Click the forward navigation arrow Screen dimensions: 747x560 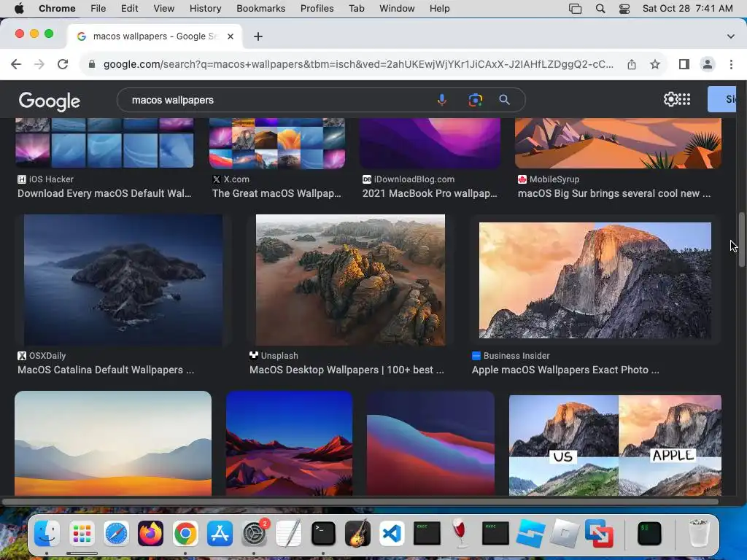39,64
